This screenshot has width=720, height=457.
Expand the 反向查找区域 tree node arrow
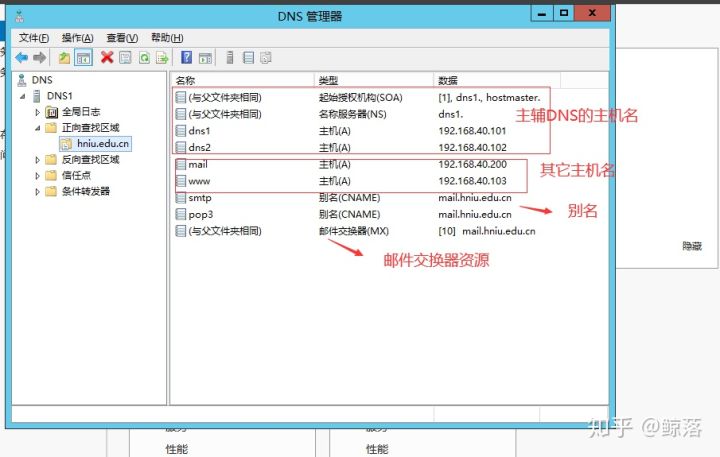click(x=38, y=160)
